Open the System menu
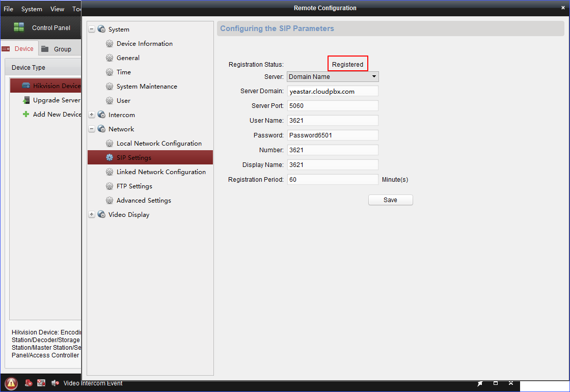570x392 pixels. pyautogui.click(x=32, y=9)
